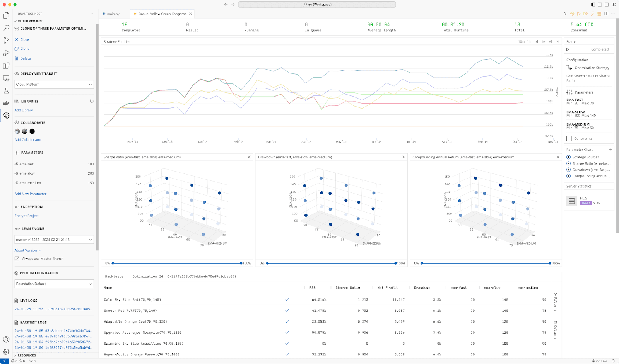Click the Sharpe Ratio chart range slider
619x364 pixels.
coord(177,263)
